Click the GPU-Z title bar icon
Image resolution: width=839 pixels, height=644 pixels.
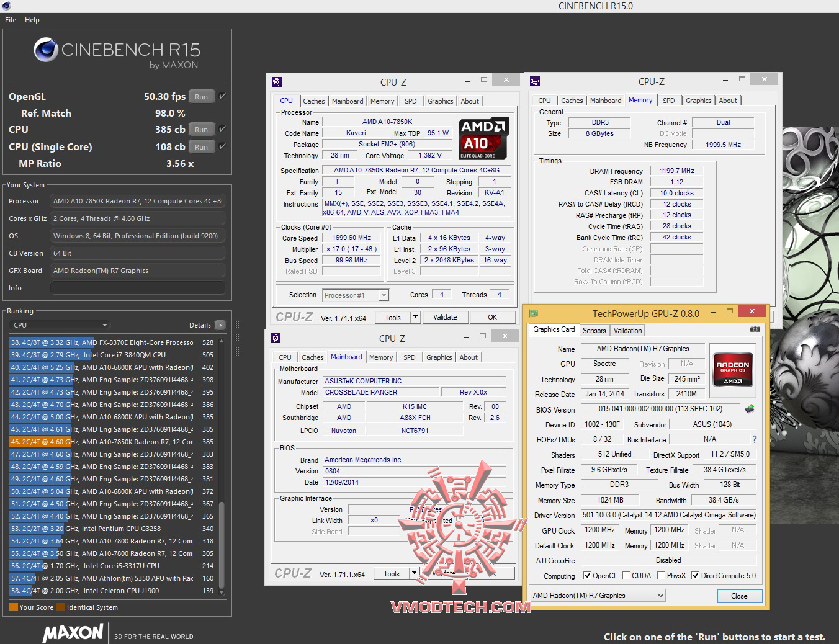point(533,313)
